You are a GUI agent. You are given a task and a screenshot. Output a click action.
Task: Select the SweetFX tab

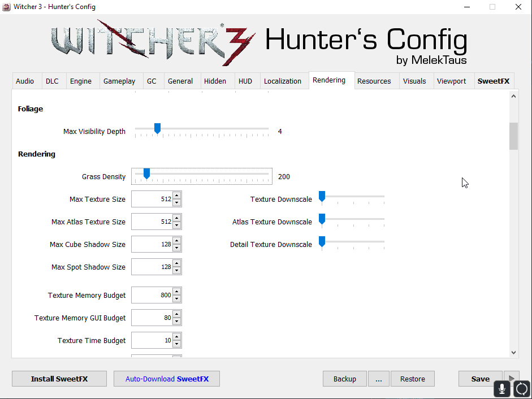[494, 81]
